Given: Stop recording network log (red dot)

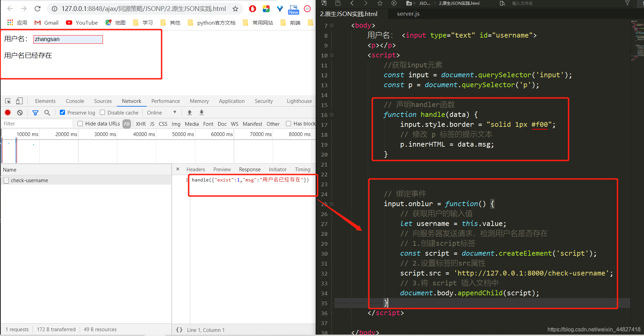Looking at the screenshot, I should [x=8, y=112].
